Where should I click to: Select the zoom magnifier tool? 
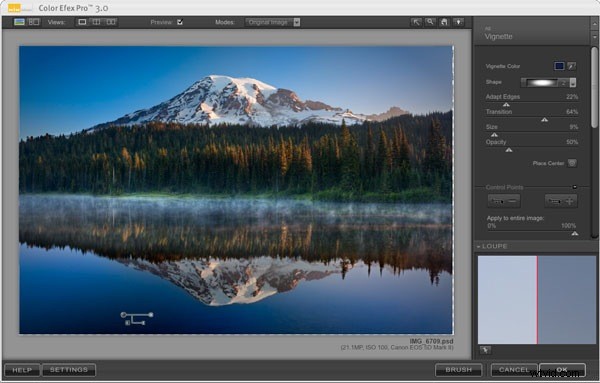(430, 22)
